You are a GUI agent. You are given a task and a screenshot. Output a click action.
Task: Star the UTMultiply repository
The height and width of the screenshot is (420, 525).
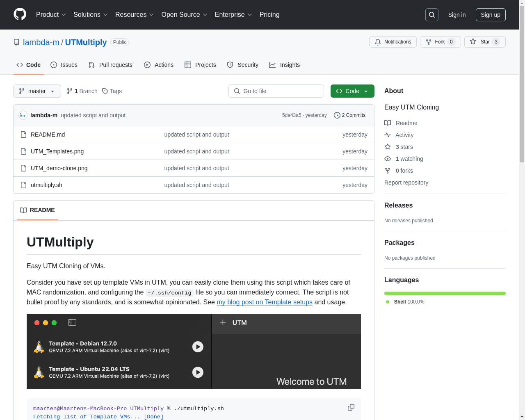pos(485,42)
